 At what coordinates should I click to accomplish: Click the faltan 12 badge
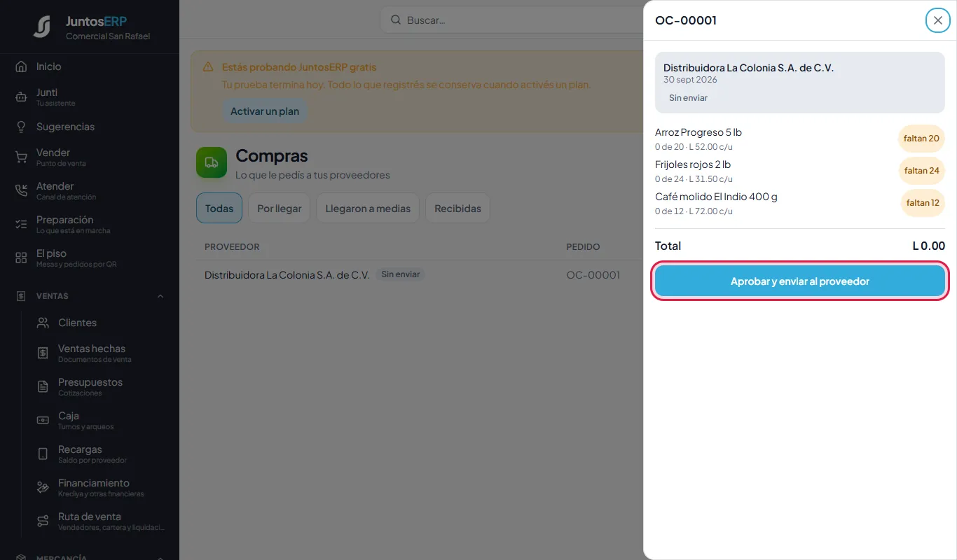[x=923, y=203]
